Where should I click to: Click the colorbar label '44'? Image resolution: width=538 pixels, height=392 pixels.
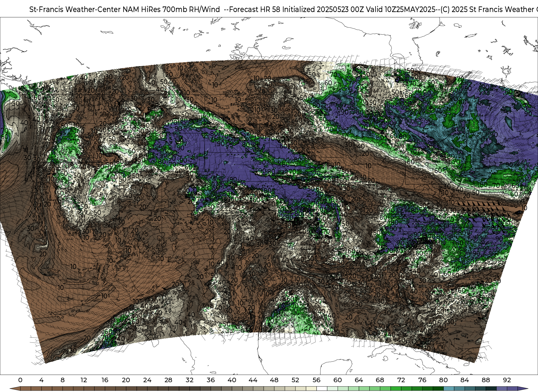pos(253,380)
